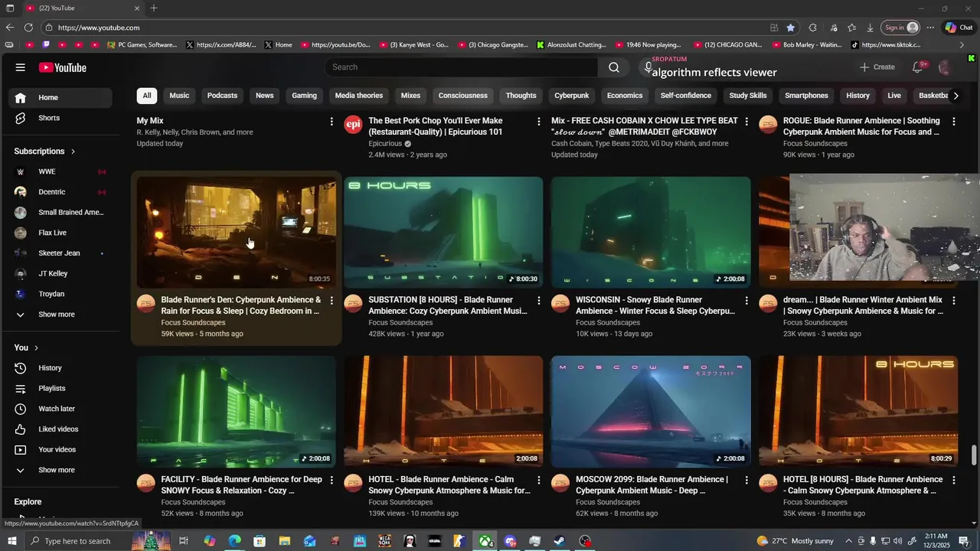This screenshot has width=980, height=551.
Task: Start voice search with microphone icon
Action: tap(648, 67)
